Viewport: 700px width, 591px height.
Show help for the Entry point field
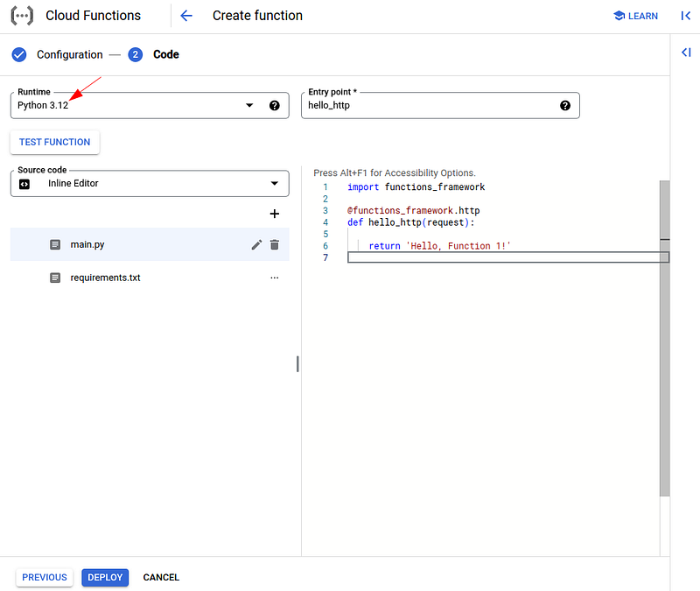pos(565,105)
